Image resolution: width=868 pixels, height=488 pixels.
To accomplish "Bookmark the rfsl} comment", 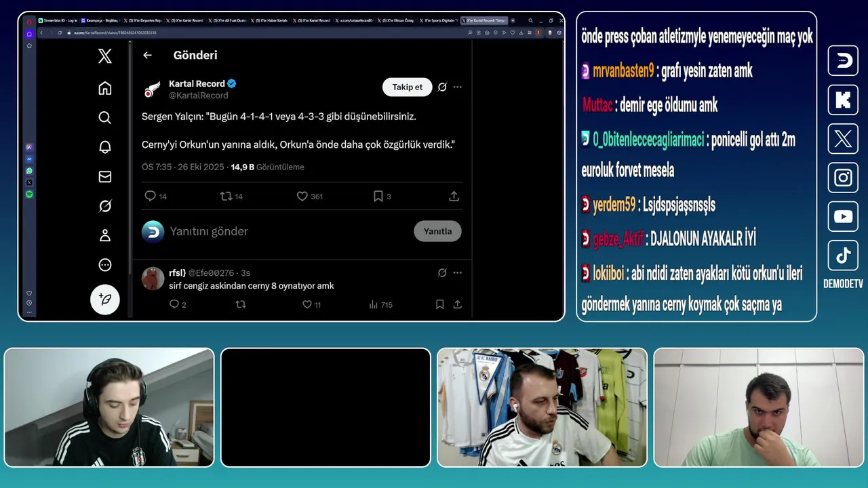I will [439, 305].
